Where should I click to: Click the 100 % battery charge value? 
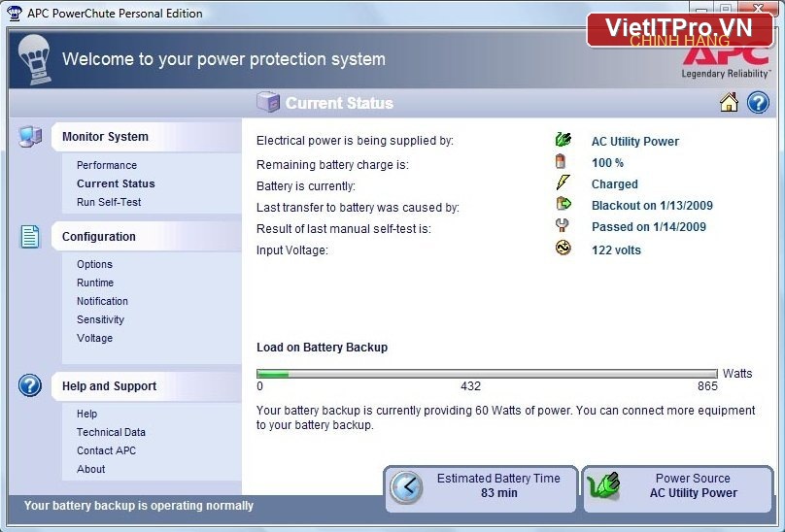tap(607, 163)
